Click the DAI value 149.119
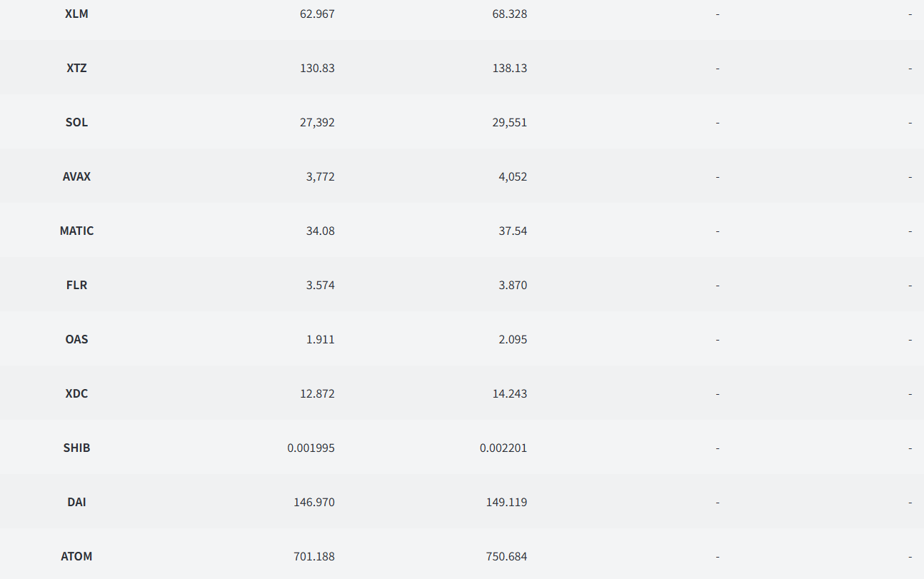Screen dimensions: 924x579 click(x=507, y=502)
